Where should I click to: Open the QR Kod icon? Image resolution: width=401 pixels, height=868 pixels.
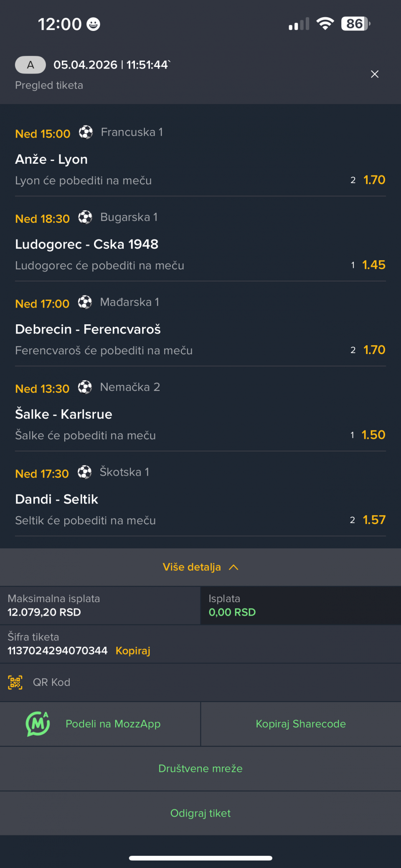pos(15,682)
